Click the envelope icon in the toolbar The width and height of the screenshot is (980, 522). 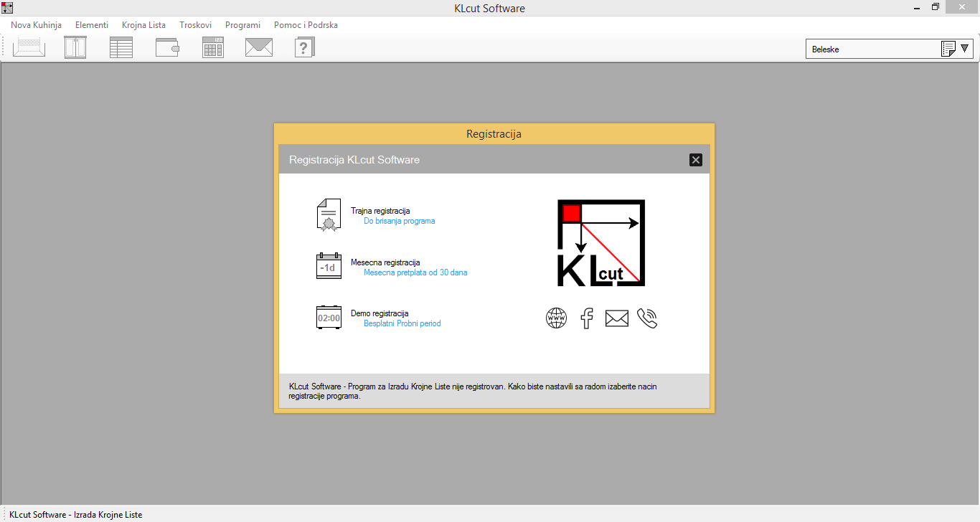tap(259, 48)
